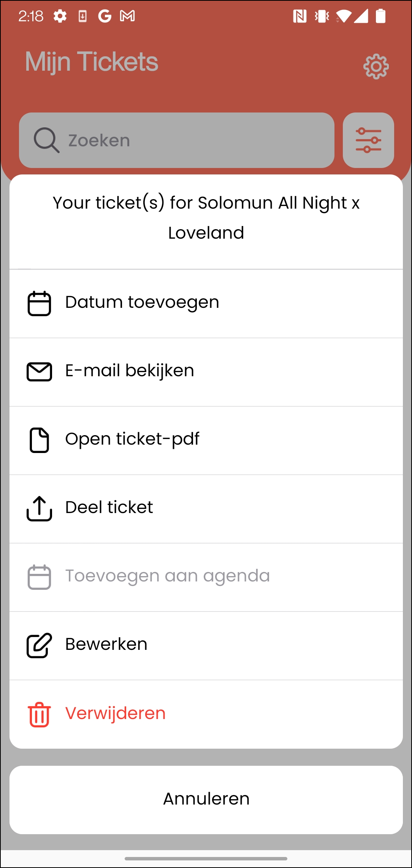Tap the Solomun All Night ticket title
The height and width of the screenshot is (868, 412).
(x=206, y=218)
